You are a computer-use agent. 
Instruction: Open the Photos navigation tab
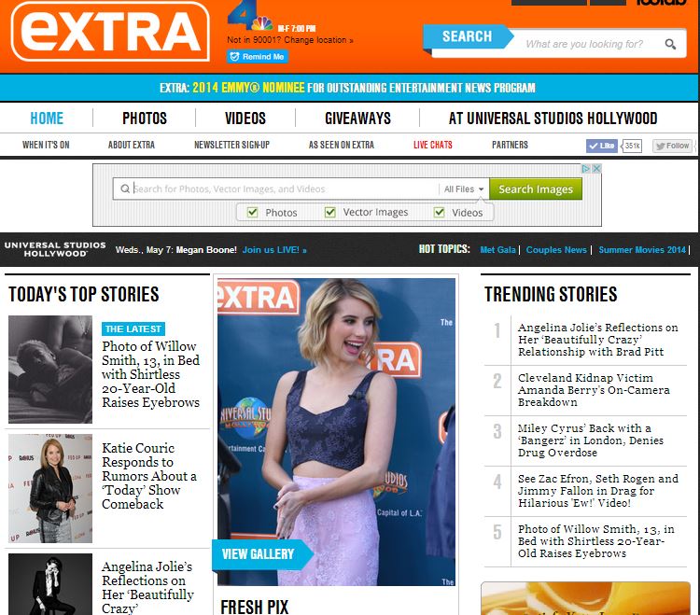145,118
